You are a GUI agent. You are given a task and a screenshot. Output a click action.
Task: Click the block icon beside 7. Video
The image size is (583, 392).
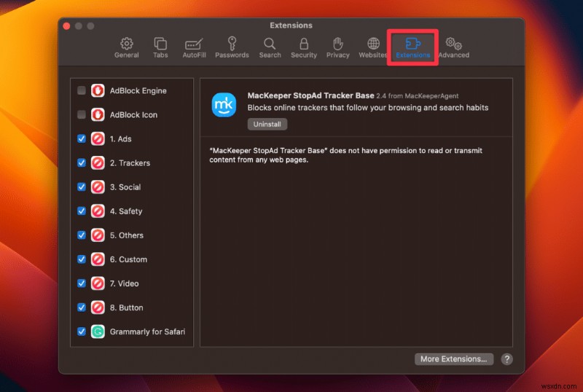(x=98, y=283)
